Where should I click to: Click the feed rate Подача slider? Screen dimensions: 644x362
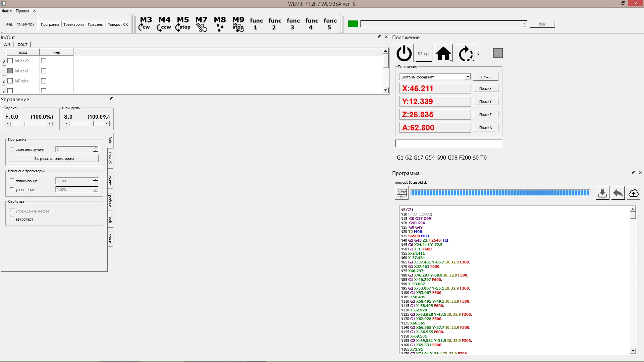(29, 124)
